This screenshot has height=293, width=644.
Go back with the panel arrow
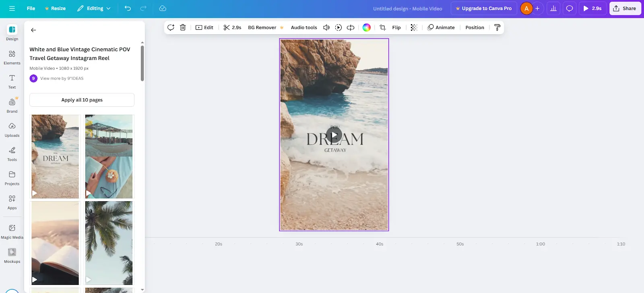(x=33, y=30)
